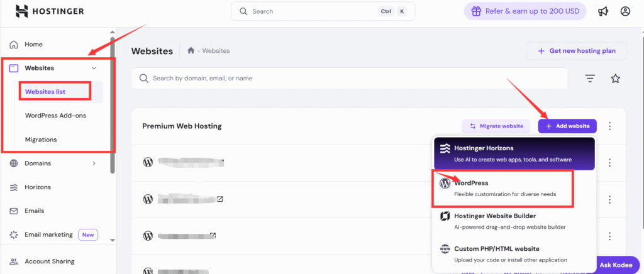Open Premium Web Hosting three-dot menu
This screenshot has width=644, height=274.
(609, 126)
